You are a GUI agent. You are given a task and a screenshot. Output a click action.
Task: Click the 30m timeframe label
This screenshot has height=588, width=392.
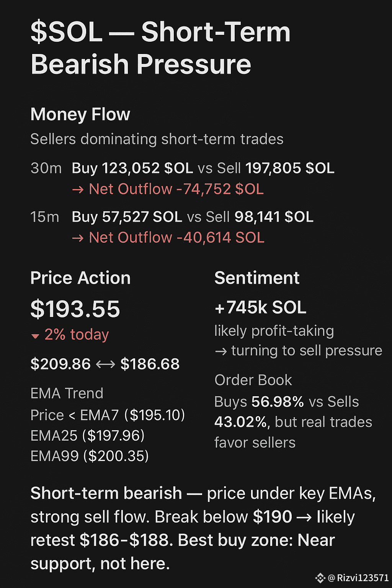[x=46, y=168]
